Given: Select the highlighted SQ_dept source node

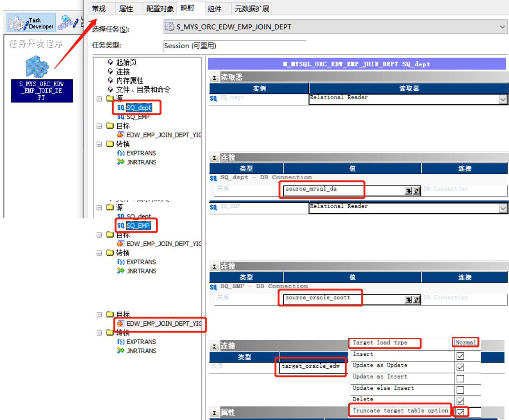Looking at the screenshot, I should coord(139,107).
